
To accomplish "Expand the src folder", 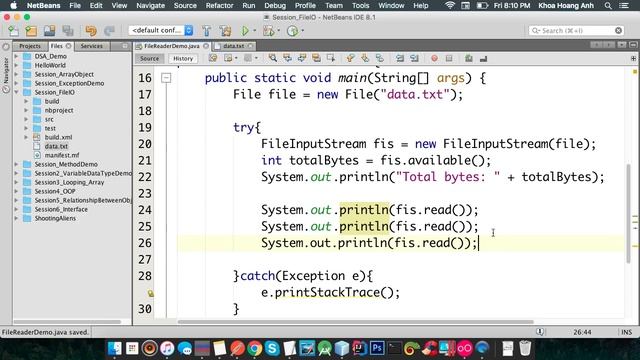I will pyautogui.click(x=27, y=119).
